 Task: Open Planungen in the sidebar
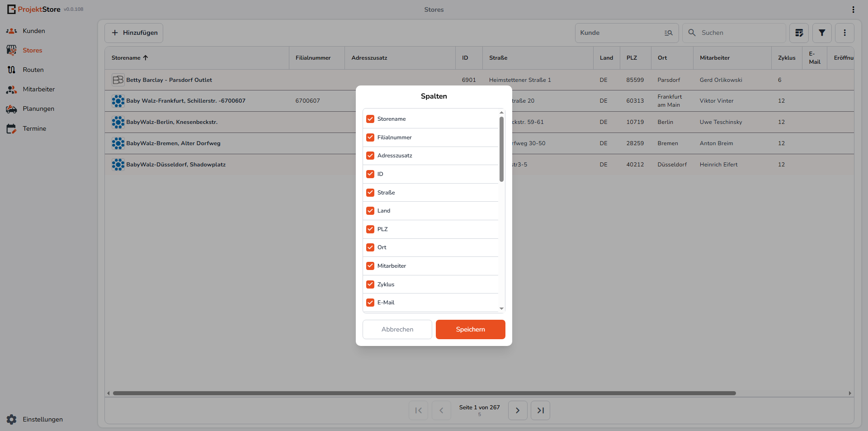[38, 109]
